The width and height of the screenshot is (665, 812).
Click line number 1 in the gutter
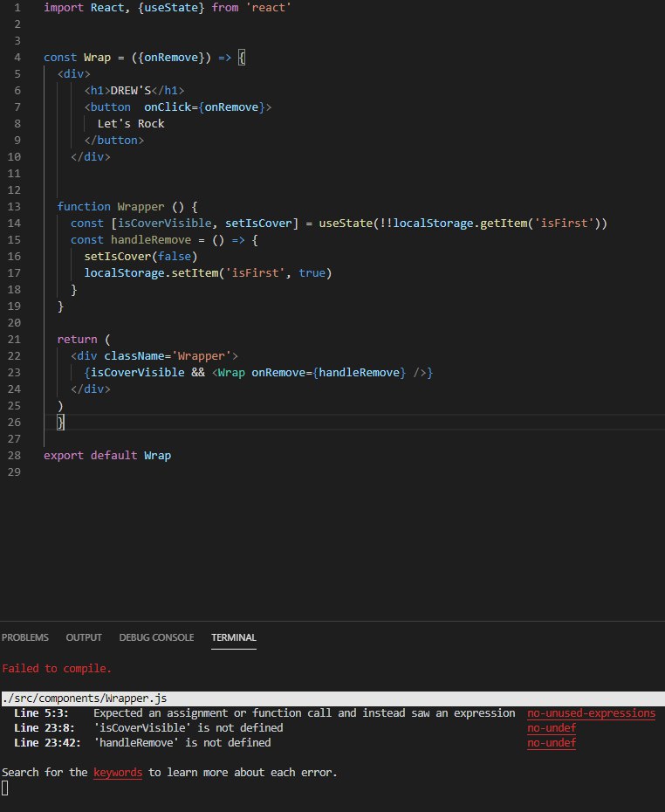(17, 8)
